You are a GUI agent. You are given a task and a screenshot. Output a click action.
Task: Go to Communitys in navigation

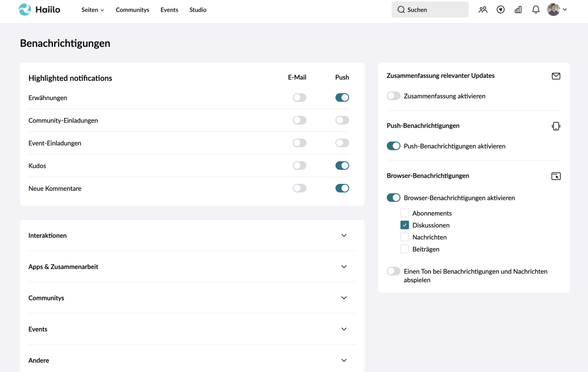pyautogui.click(x=132, y=10)
